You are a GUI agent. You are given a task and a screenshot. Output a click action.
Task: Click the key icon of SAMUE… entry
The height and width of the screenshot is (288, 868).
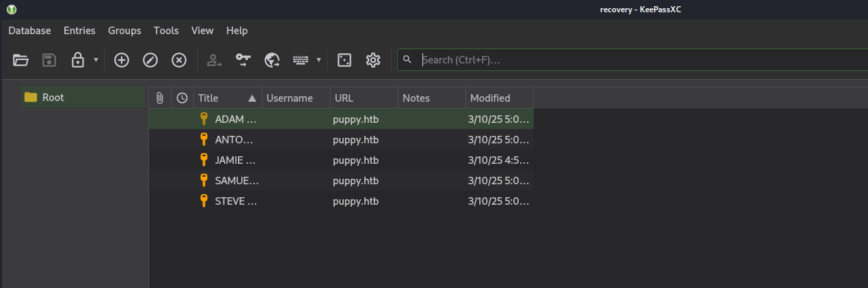pyautogui.click(x=203, y=180)
